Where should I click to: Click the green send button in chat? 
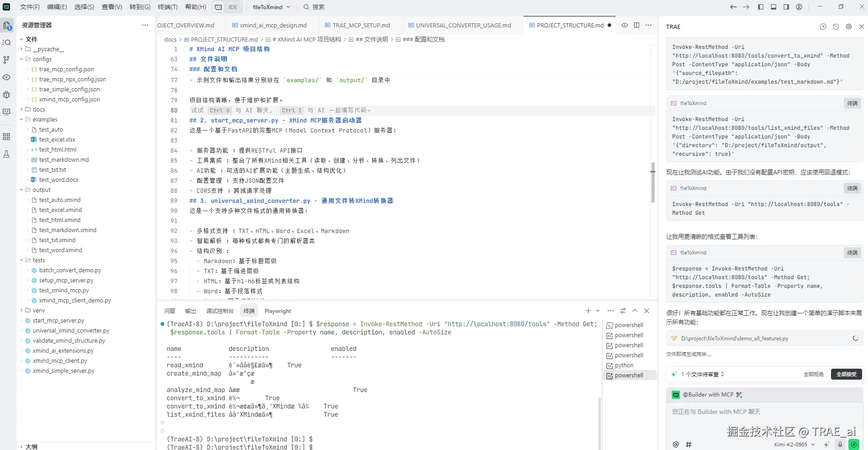pyautogui.click(x=854, y=444)
